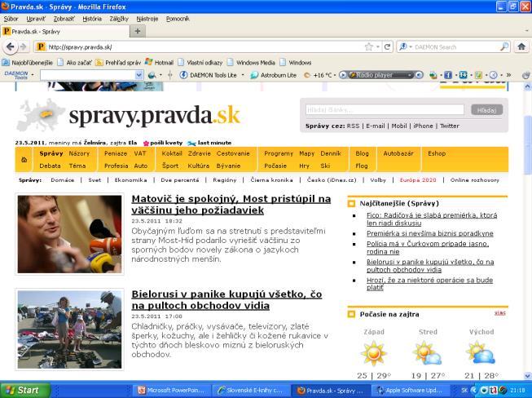532x398 pixels.
Task: Open the Európa 2020 category link
Action: point(418,180)
